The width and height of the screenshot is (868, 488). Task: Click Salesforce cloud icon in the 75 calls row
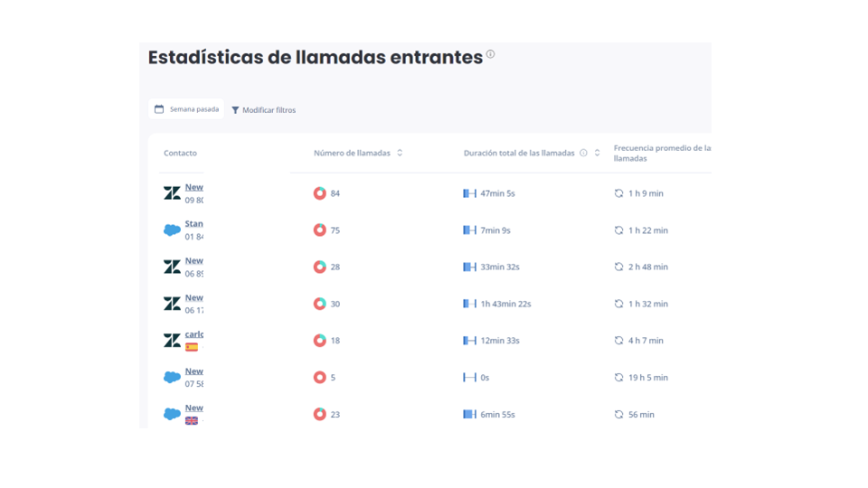(172, 230)
